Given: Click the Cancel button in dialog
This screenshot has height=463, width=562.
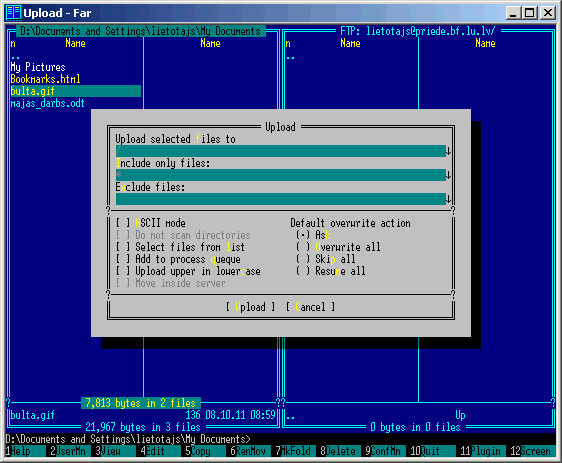Looking at the screenshot, I should tap(310, 307).
